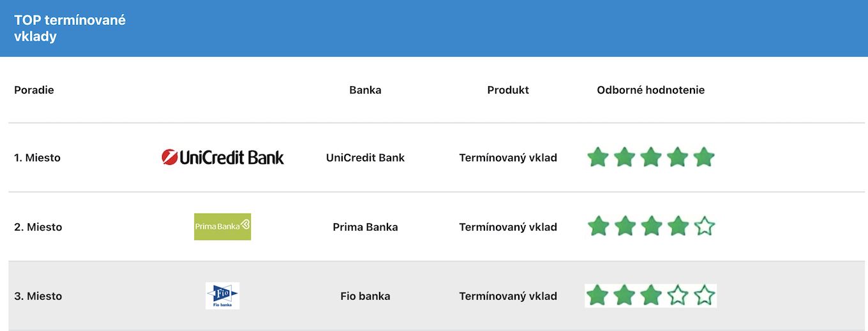Click the Prima Banka green logo
Viewport: 868px width, 331px height.
click(222, 226)
